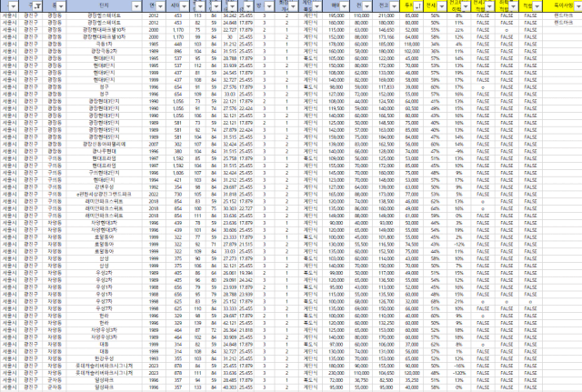Select the 극동1차 complex cell

(x=105, y=45)
